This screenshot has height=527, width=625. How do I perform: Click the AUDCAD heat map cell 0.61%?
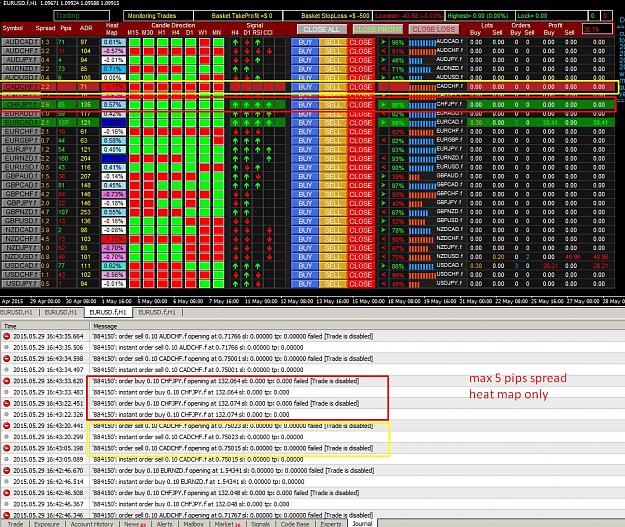click(114, 42)
